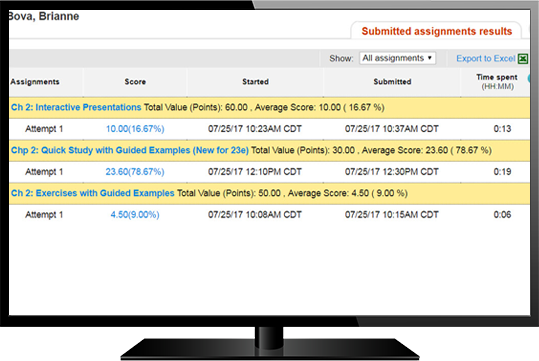Viewport: 539px width, 361px height.
Task: Click the Time spent (HH:MM) column header
Action: 497,81
